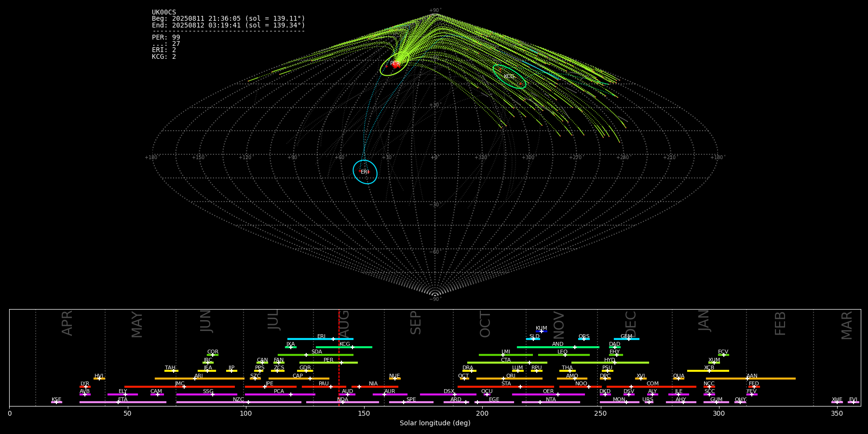Click the KSE shower label in timeline
The image size is (868, 434).
tap(56, 399)
